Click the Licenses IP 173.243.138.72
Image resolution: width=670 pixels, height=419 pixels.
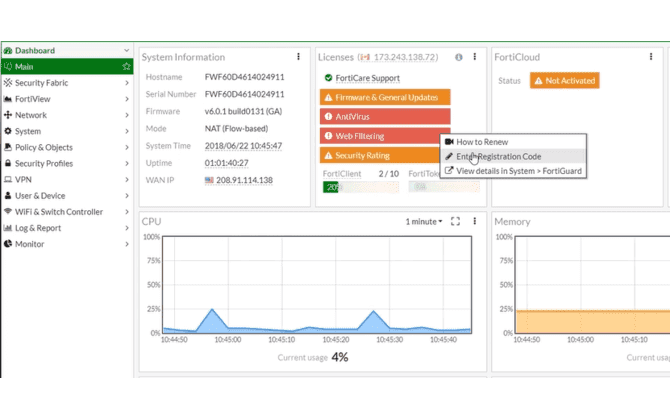click(406, 57)
